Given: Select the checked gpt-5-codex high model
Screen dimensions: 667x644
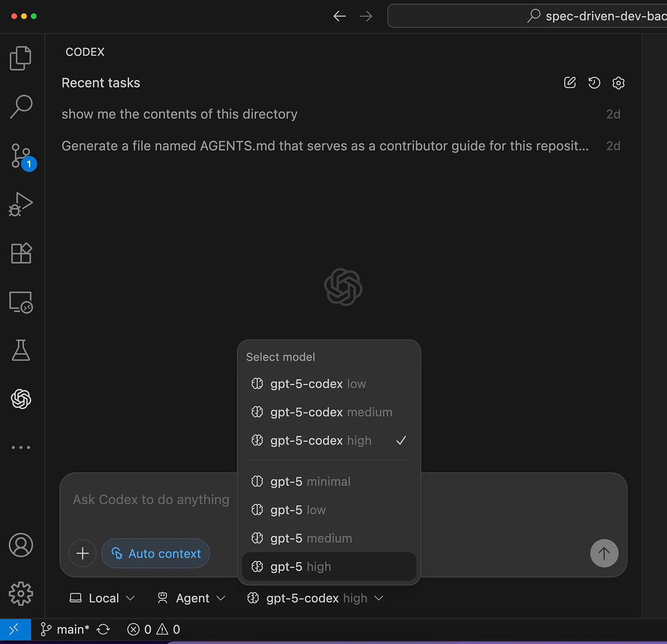Looking at the screenshot, I should 329,441.
